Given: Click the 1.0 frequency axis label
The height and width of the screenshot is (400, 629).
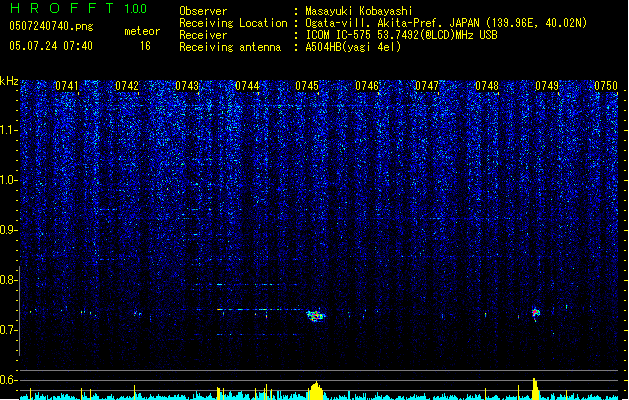Looking at the screenshot, I should pyautogui.click(x=9, y=180).
